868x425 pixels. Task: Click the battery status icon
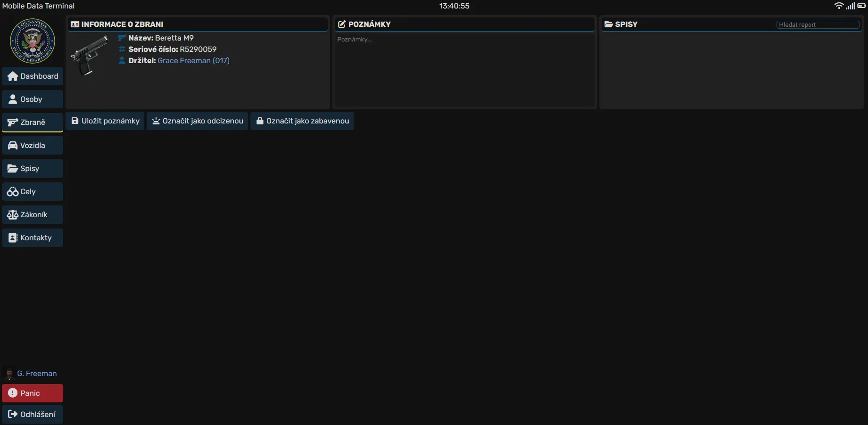861,6
